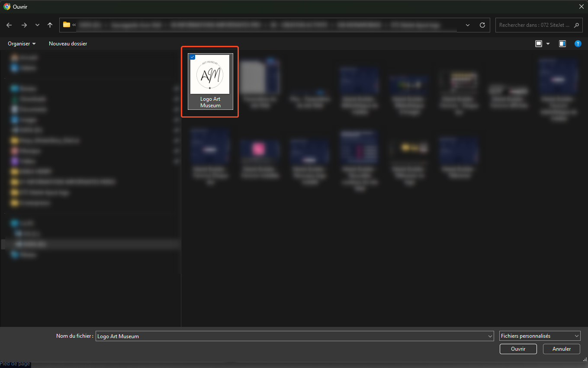Refresh the folder with the reload icon
This screenshot has width=588, height=368.
[482, 25]
